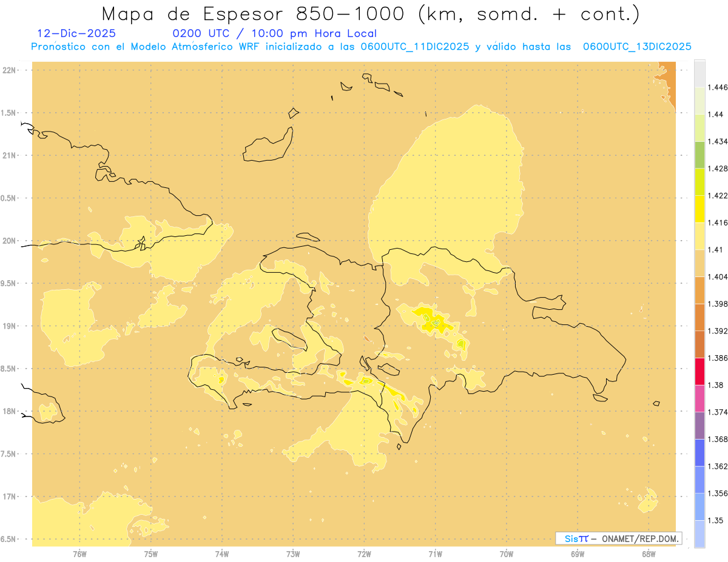Click the "1.446" legend value

(717, 87)
